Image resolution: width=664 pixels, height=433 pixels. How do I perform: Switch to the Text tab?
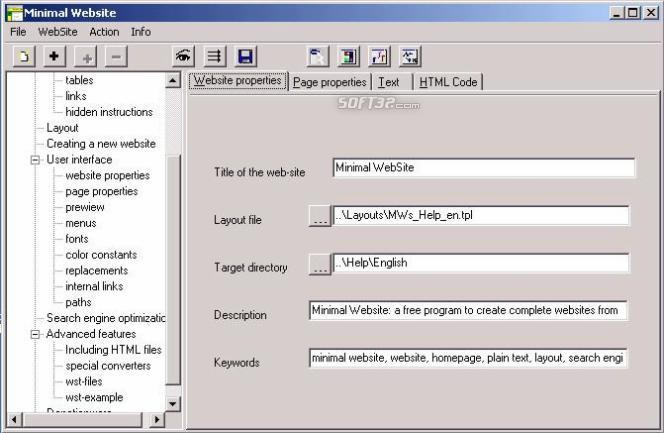click(389, 82)
